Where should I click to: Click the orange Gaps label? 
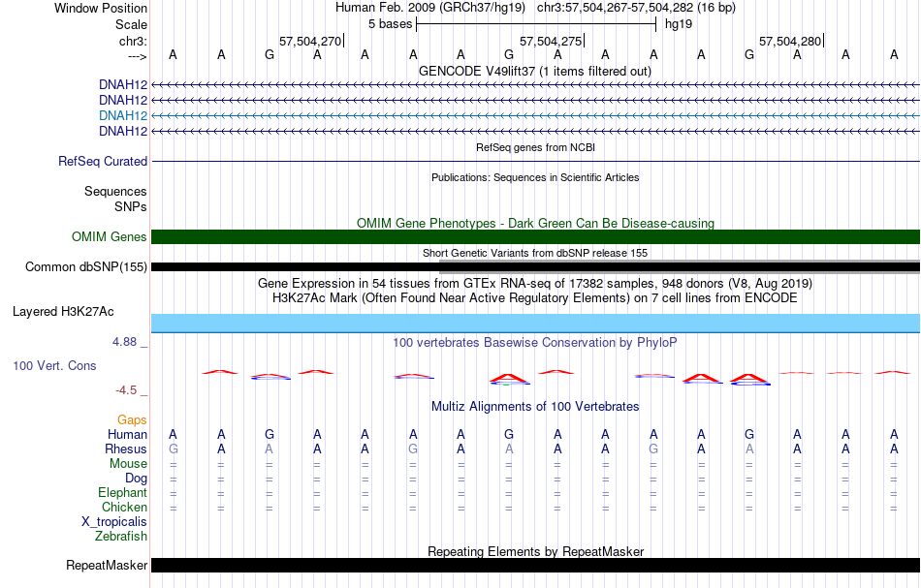point(132,419)
